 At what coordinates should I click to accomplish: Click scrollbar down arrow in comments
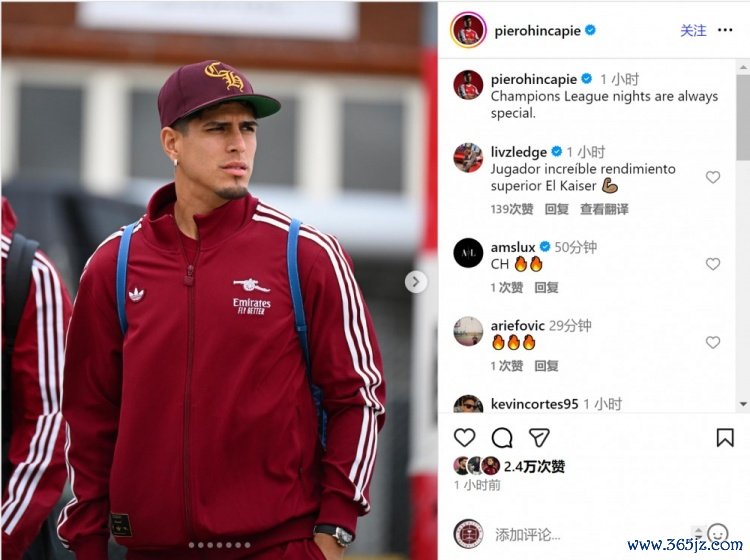click(743, 405)
